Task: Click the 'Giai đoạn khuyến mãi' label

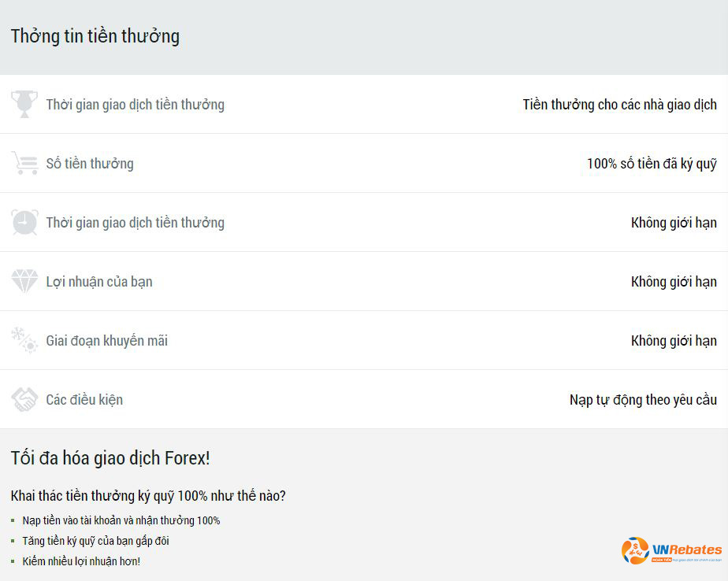Action: 107,341
